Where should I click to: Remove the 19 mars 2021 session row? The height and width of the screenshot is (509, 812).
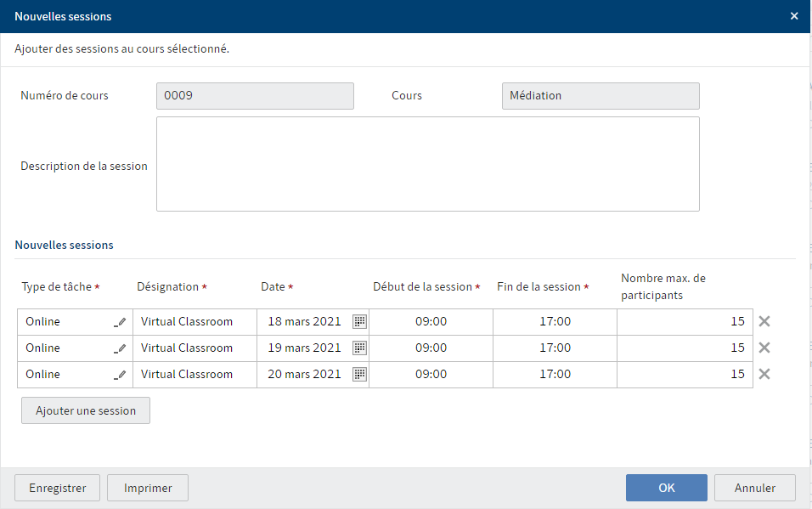tap(764, 348)
